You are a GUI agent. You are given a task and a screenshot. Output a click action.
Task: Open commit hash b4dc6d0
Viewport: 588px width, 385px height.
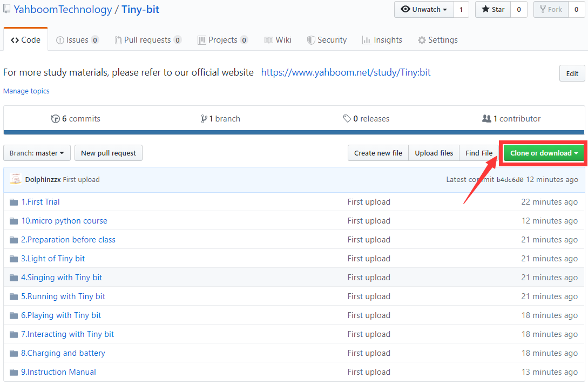point(510,180)
